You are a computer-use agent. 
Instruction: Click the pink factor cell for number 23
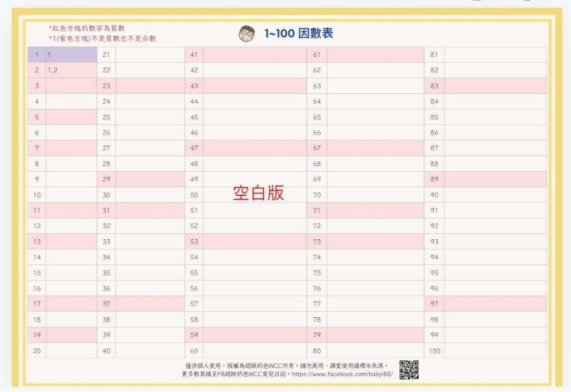(x=149, y=86)
